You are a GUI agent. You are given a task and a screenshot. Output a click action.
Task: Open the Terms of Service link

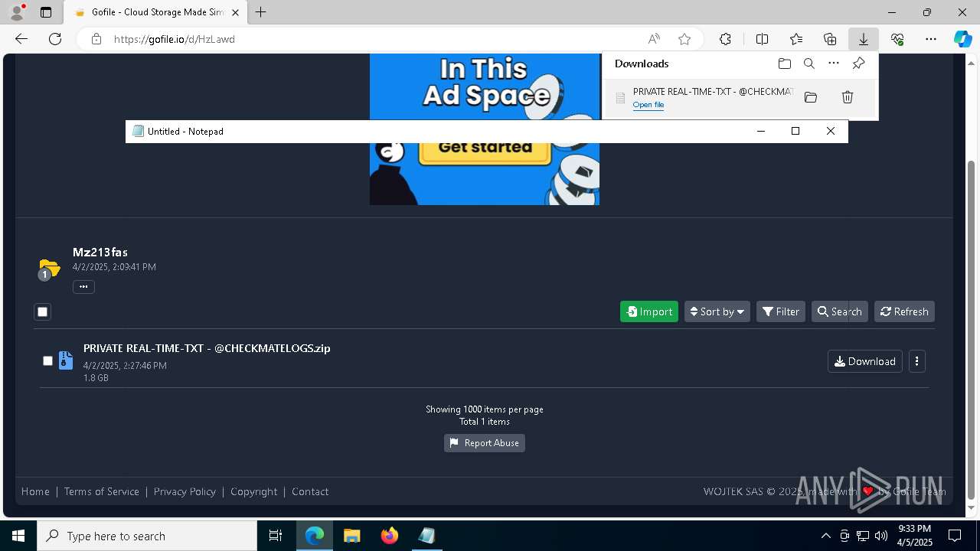102,491
